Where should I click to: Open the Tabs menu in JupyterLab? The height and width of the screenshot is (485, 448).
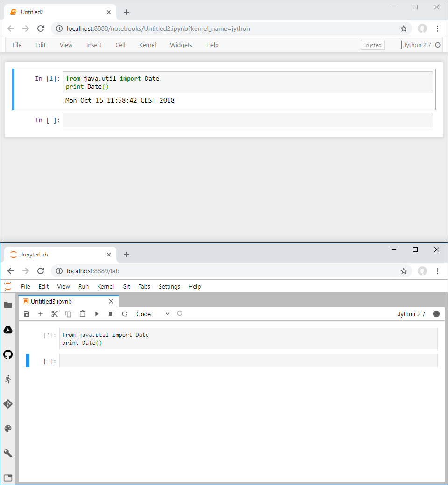[x=144, y=287]
